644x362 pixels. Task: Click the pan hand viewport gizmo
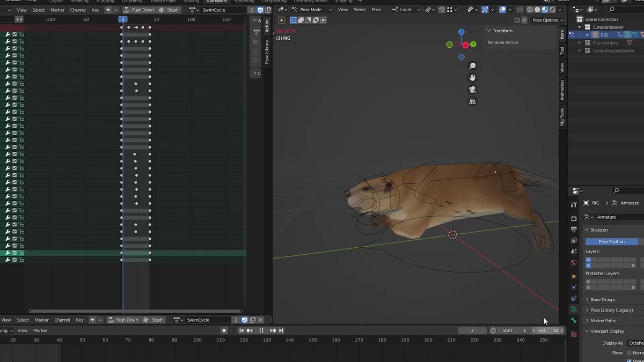coord(472,78)
